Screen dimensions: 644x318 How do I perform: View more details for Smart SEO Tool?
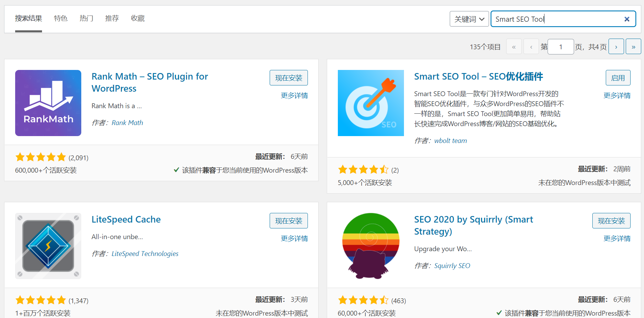(x=617, y=96)
